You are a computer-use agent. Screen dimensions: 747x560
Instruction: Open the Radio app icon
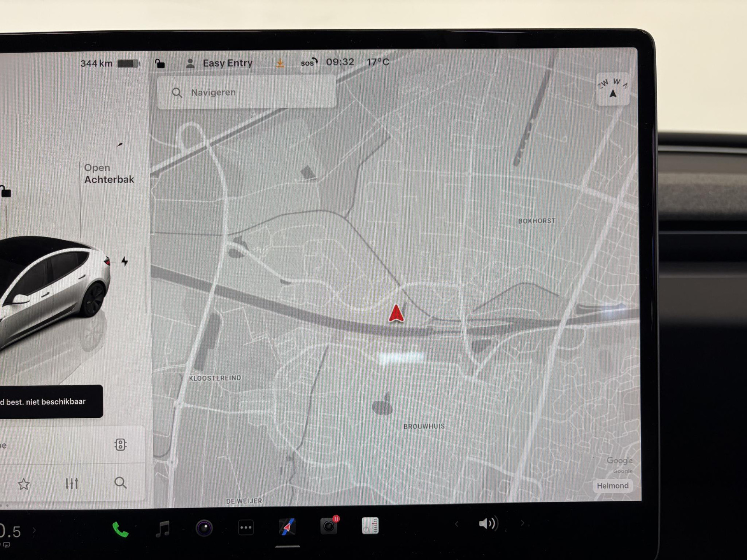point(370,525)
